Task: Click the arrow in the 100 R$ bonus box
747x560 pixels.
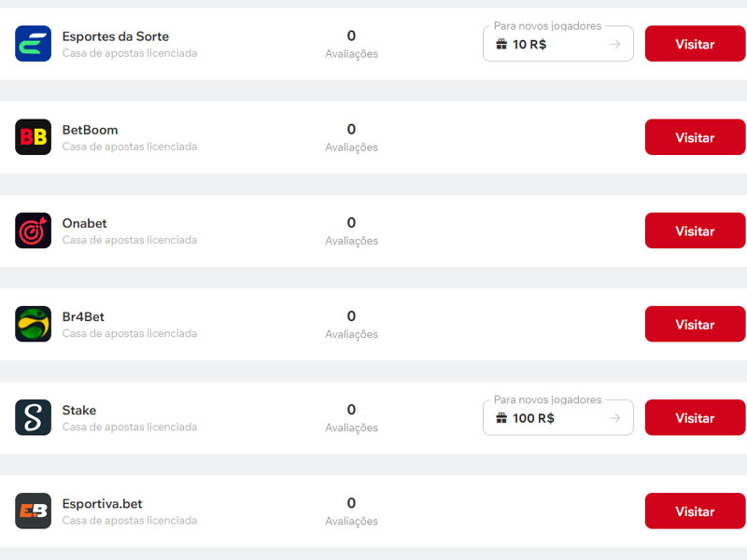Action: (x=615, y=418)
